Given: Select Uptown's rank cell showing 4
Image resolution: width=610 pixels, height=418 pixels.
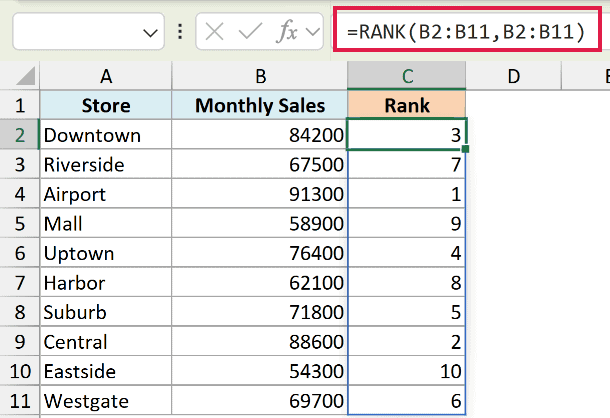Looking at the screenshot, I should click(407, 253).
